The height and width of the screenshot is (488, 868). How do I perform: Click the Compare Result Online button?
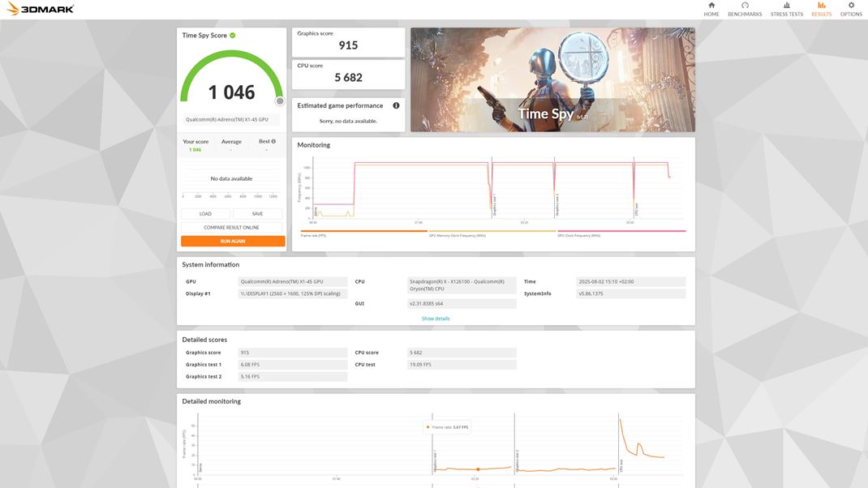[x=231, y=228]
